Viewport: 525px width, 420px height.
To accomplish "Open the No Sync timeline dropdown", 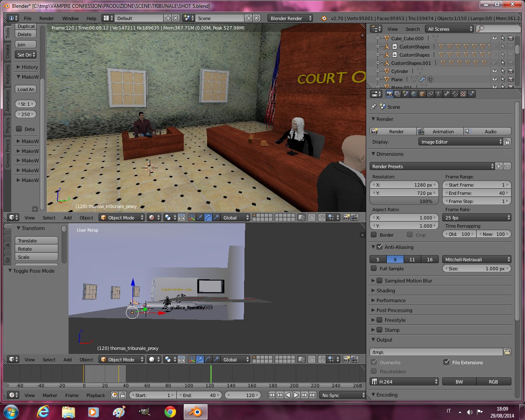I will (342, 395).
